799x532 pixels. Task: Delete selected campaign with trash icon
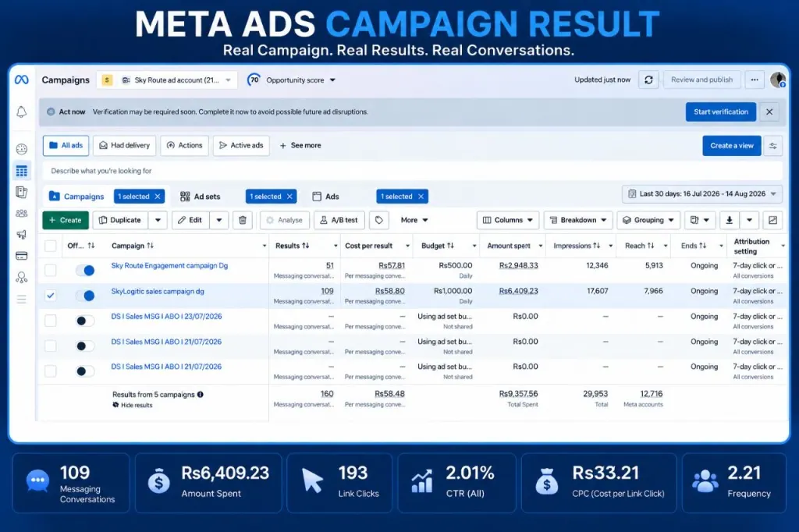tap(243, 220)
